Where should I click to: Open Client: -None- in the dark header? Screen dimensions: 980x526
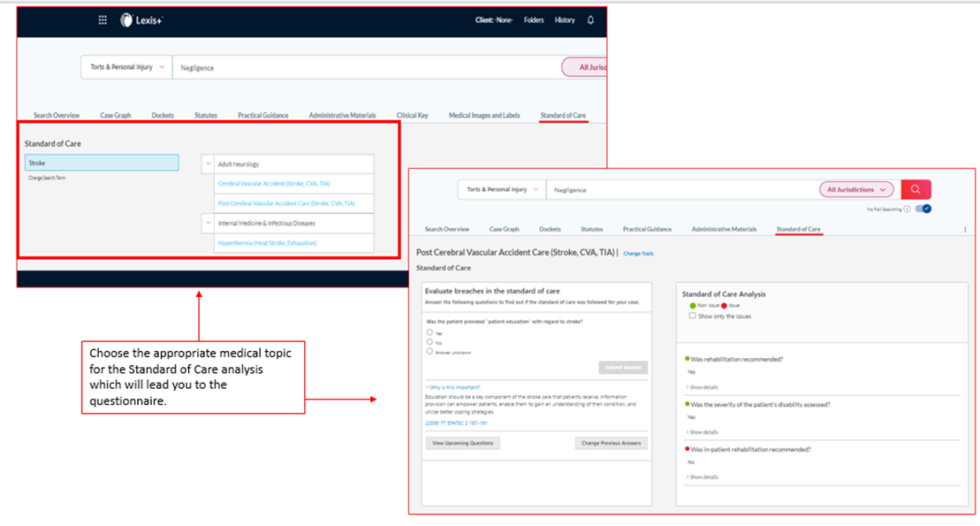click(x=494, y=20)
